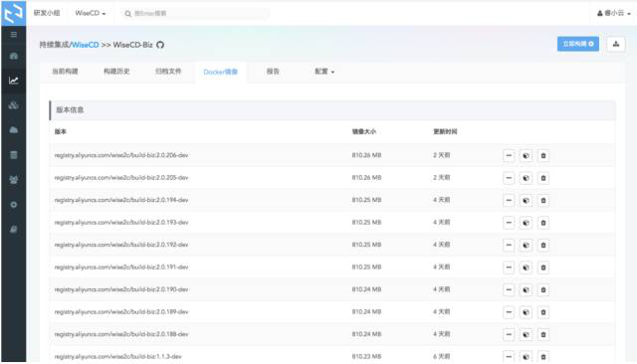
Task: Open the stacked cubes icon in sidebar
Action: tap(13, 105)
